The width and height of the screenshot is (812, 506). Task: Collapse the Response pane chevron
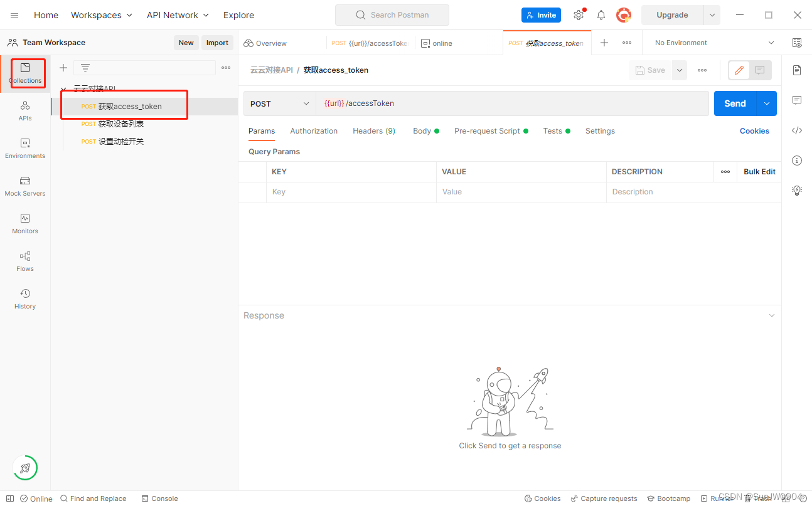point(772,315)
